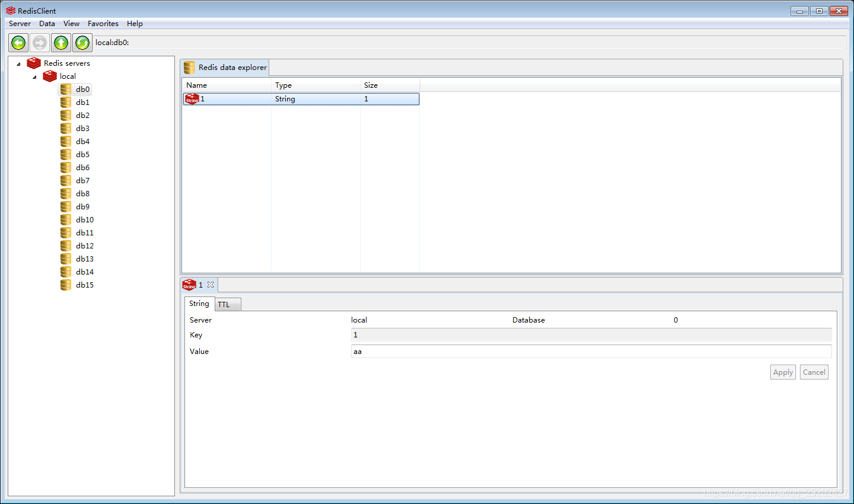Image resolution: width=854 pixels, height=504 pixels.
Task: Select the db13 database icon
Action: click(66, 259)
